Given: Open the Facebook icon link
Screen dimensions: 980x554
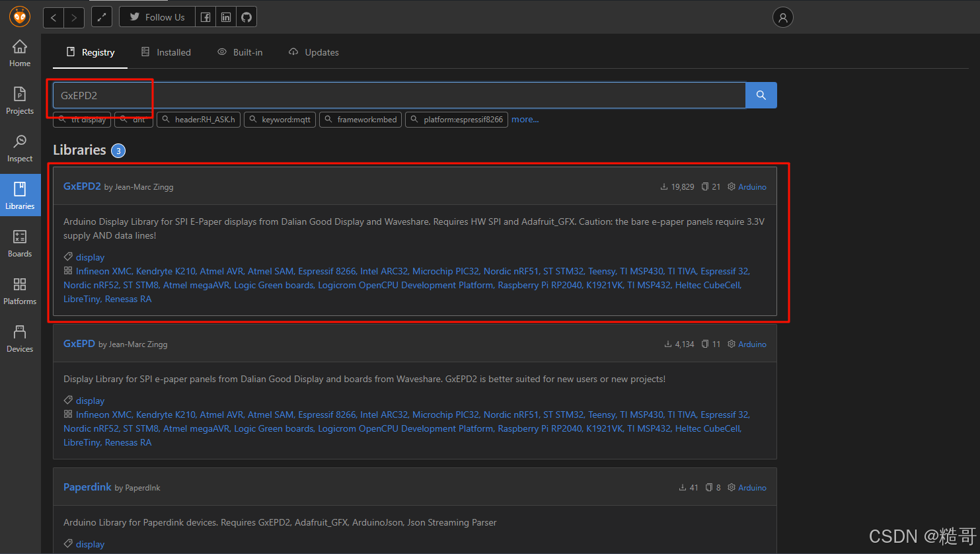Looking at the screenshot, I should tap(206, 17).
